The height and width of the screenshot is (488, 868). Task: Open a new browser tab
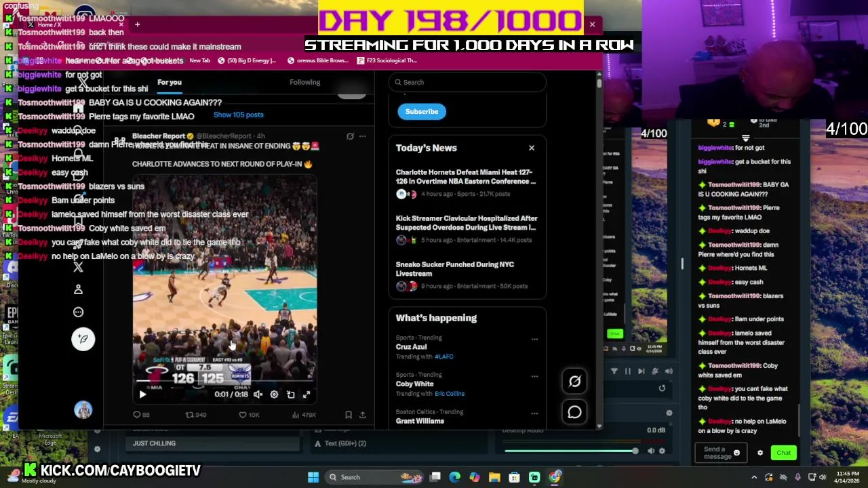tap(137, 24)
